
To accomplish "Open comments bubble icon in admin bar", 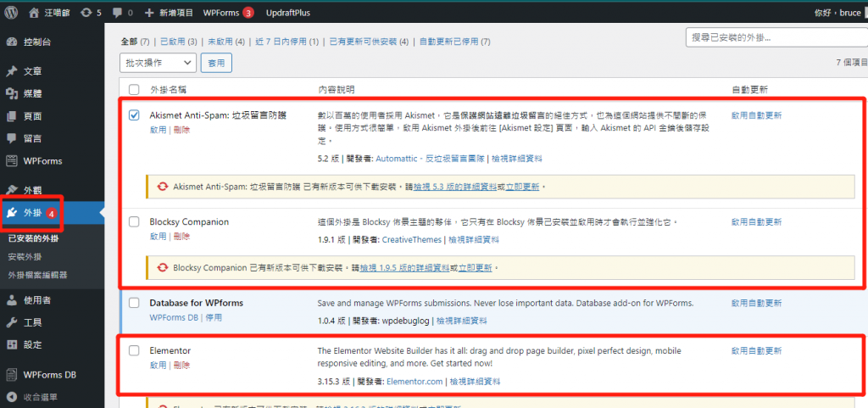I will [118, 12].
